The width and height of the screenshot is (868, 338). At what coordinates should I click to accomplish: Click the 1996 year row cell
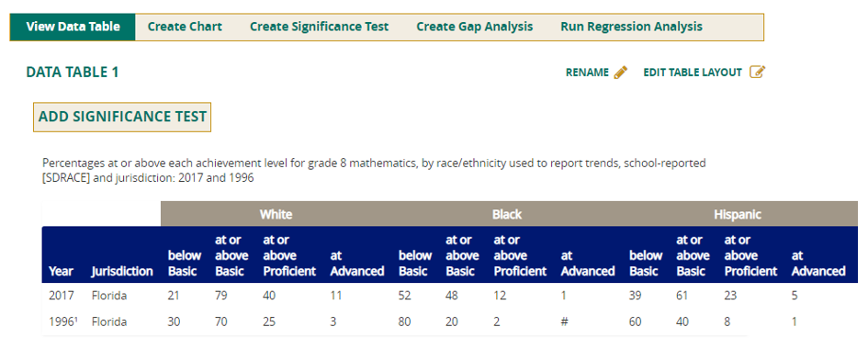pos(62,321)
